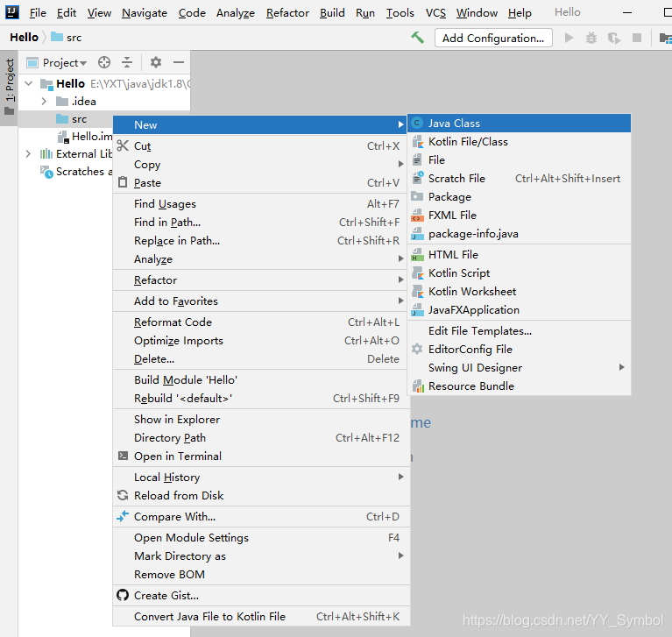This screenshot has height=637, width=672.
Task: Click the Cut scissors icon
Action: [123, 145]
